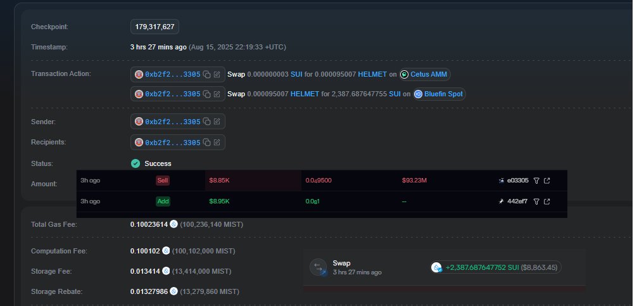The image size is (644, 306).
Task: Open address link in second Transaction Action row
Action: click(172, 94)
